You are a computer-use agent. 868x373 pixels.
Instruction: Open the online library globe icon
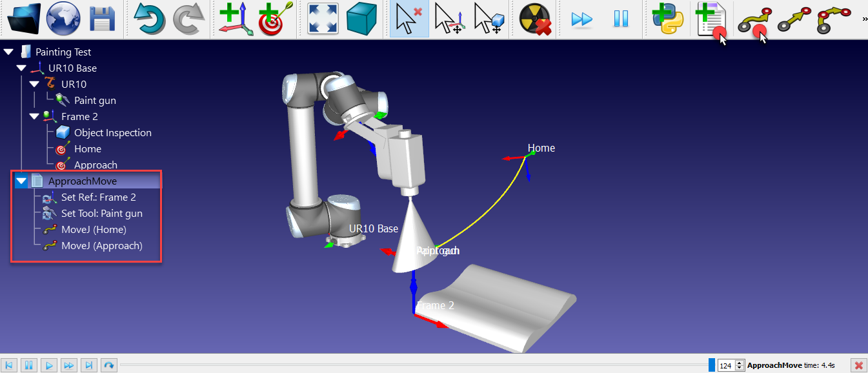point(63,19)
